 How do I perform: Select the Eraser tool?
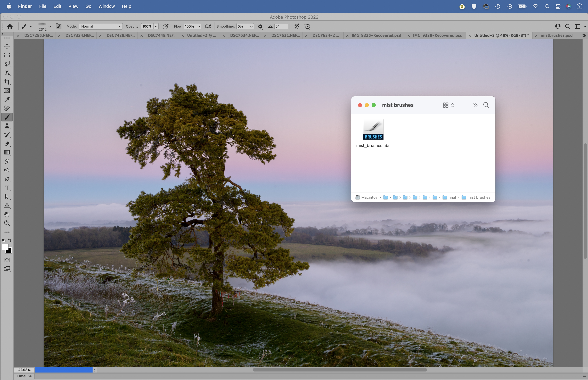pos(7,144)
